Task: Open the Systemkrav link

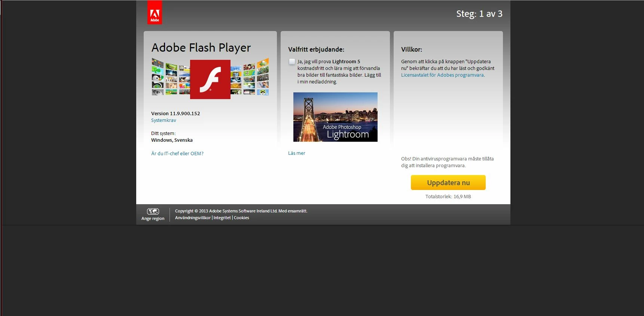Action: click(164, 120)
